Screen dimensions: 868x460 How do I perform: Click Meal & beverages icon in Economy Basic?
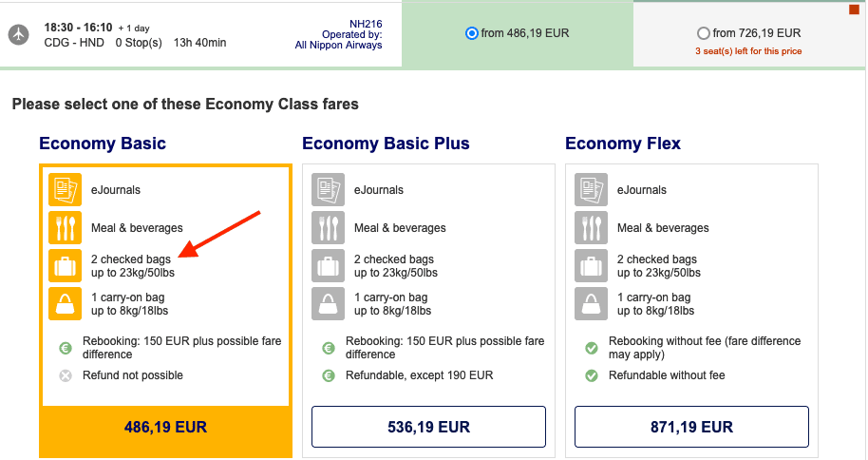(65, 228)
